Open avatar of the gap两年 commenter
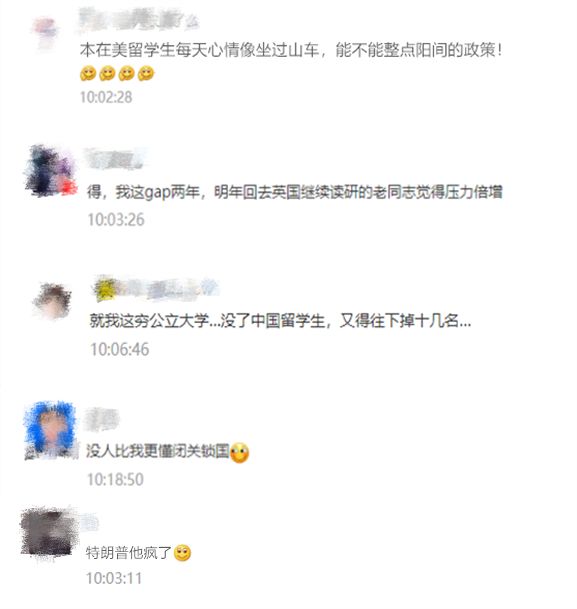This screenshot has height=609, width=577. (50, 171)
